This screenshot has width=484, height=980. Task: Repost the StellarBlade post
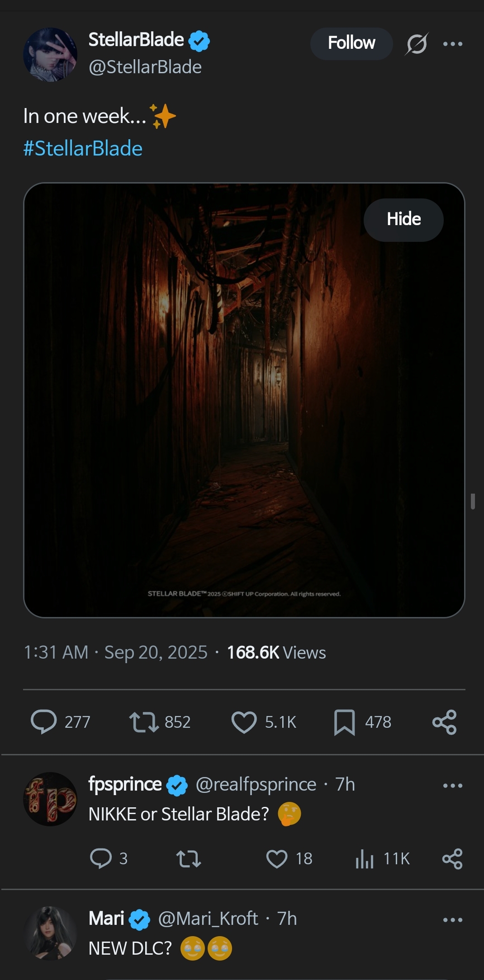tap(144, 721)
